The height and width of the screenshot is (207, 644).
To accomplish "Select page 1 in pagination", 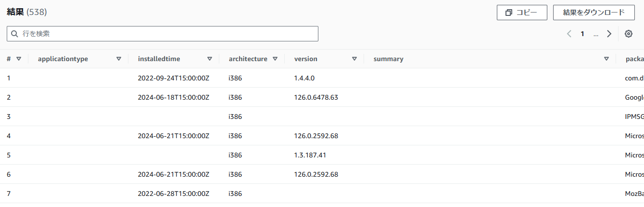I will pos(582,34).
